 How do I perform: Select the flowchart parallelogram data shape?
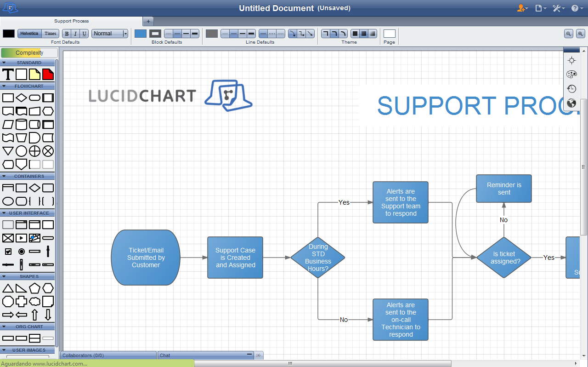tap(8, 124)
